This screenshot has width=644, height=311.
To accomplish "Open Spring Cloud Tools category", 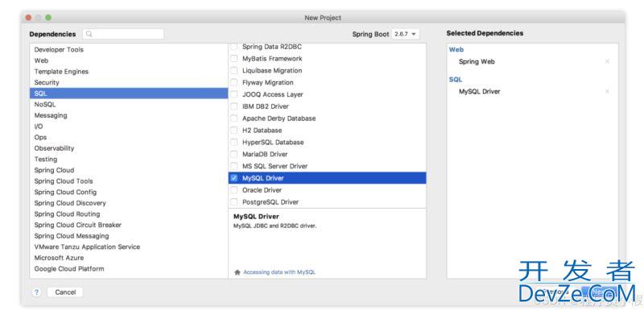I will click(129, 181).
